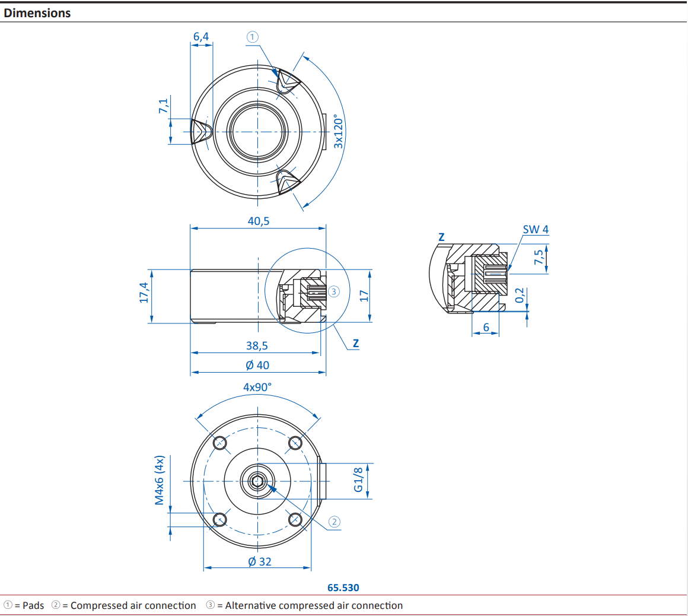Select the Z arrow label on detail circle
688x616 pixels.
(355, 343)
